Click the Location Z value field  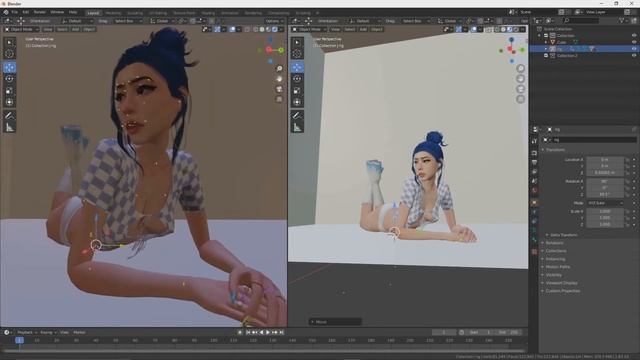pyautogui.click(x=605, y=173)
